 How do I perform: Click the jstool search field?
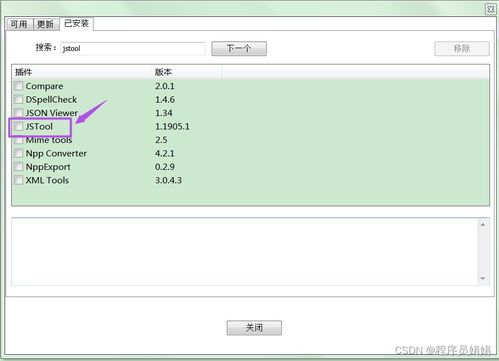(133, 49)
